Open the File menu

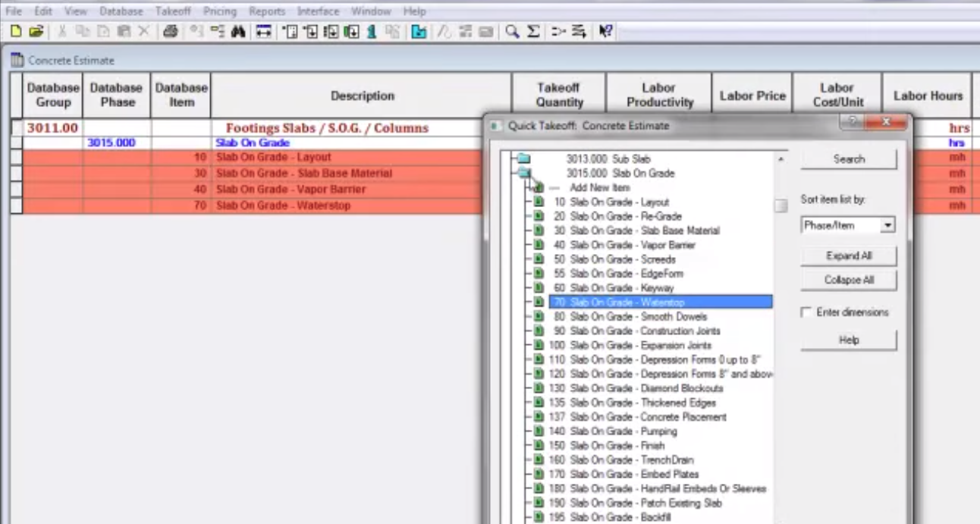(14, 11)
